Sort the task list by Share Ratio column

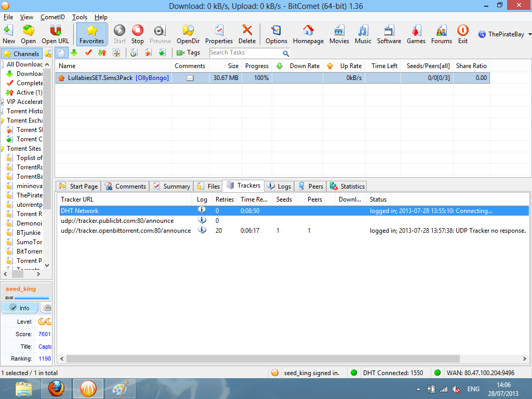(471, 66)
